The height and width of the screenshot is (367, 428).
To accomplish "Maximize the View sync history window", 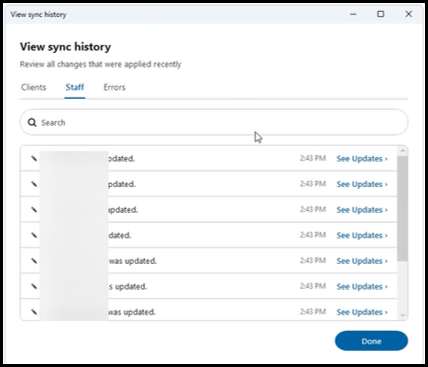I will [x=381, y=14].
